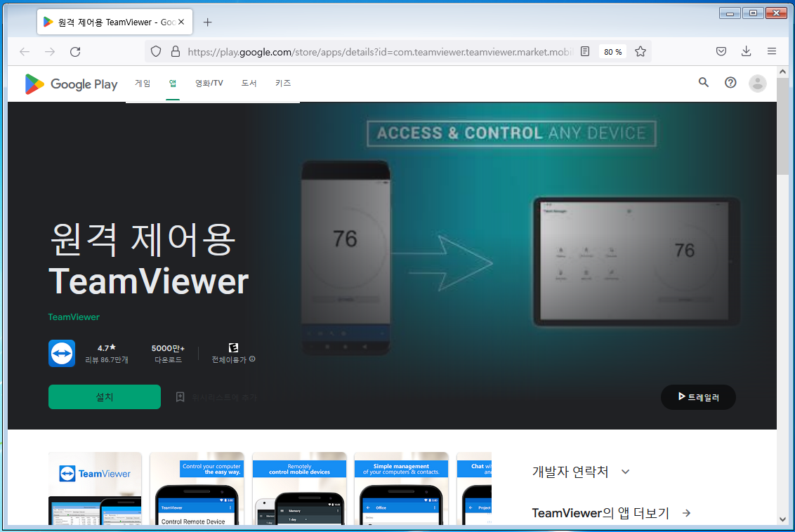
Task: Reset zoom via the 80 % indicator
Action: pos(612,52)
